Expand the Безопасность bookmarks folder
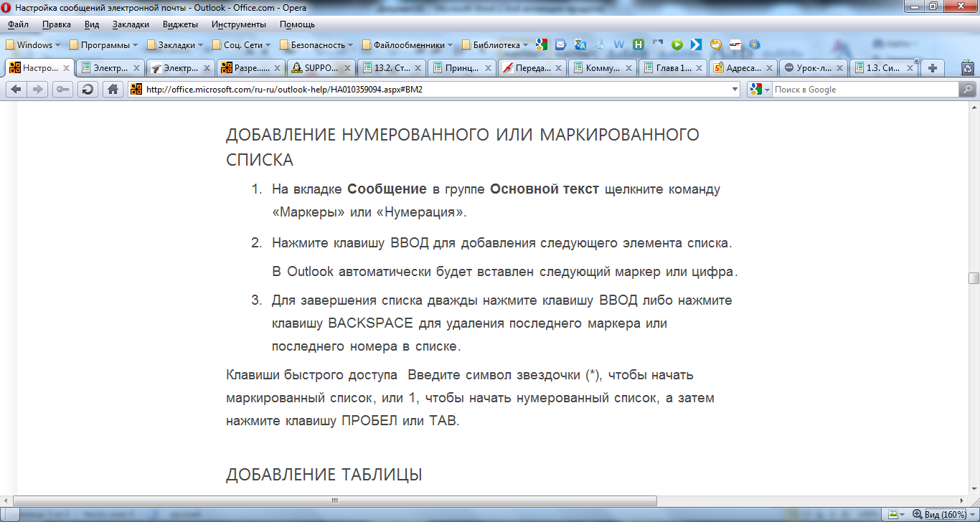The image size is (980, 522). pyautogui.click(x=318, y=44)
